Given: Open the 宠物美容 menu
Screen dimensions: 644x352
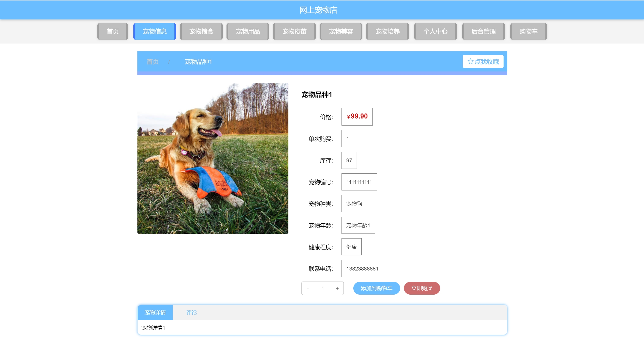Looking at the screenshot, I should pyautogui.click(x=341, y=31).
